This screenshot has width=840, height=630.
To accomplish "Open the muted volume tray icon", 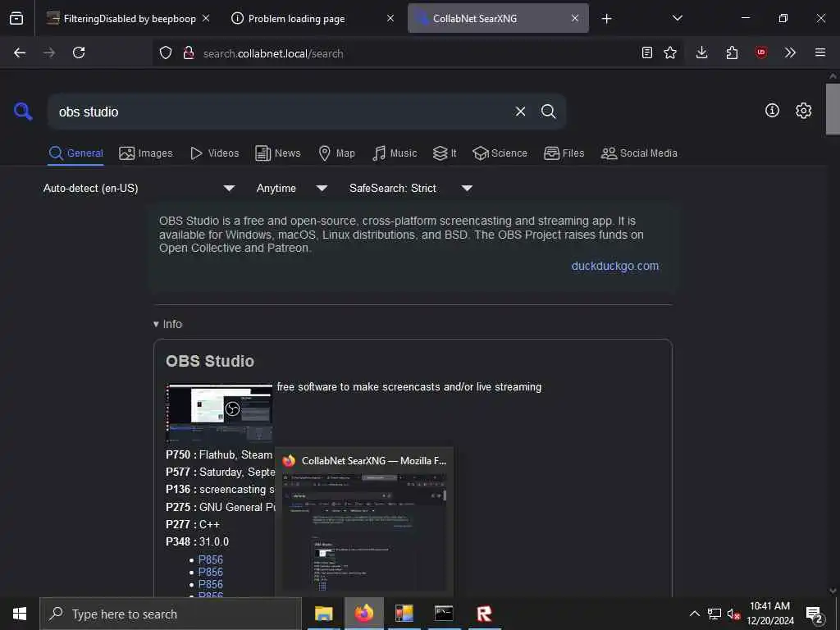I will [733, 614].
